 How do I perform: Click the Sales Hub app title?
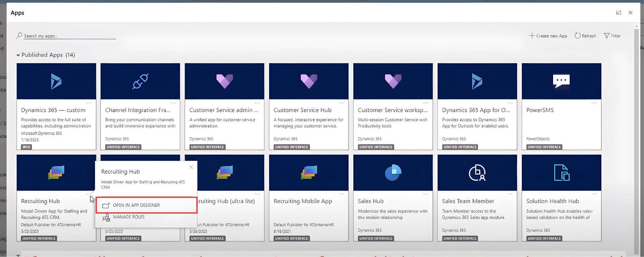371,201
